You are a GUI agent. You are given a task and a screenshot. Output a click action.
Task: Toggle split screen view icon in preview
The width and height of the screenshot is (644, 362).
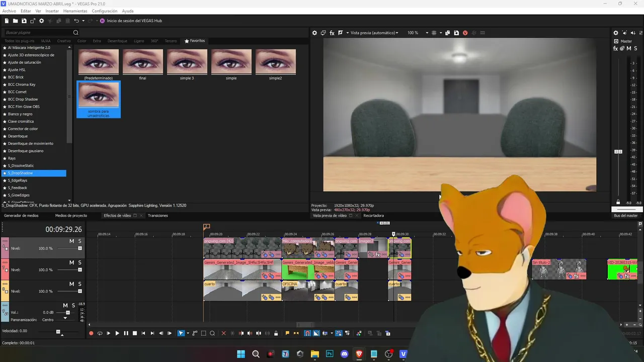tap(341, 33)
